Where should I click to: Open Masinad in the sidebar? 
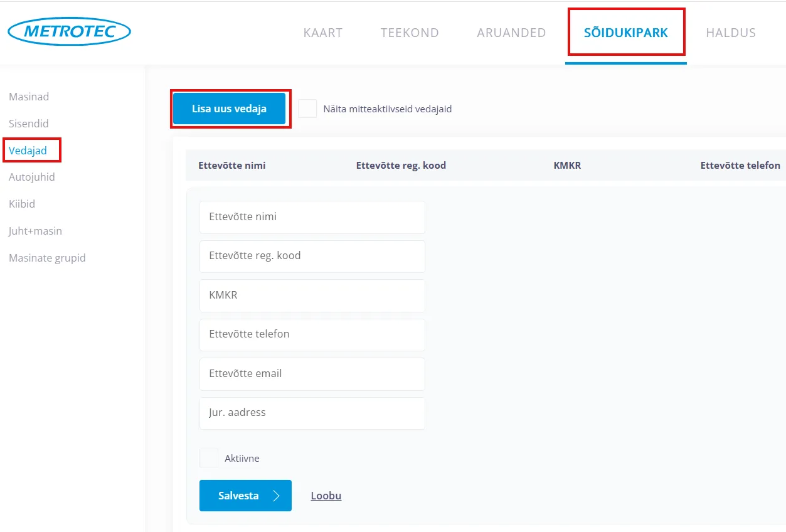[29, 97]
